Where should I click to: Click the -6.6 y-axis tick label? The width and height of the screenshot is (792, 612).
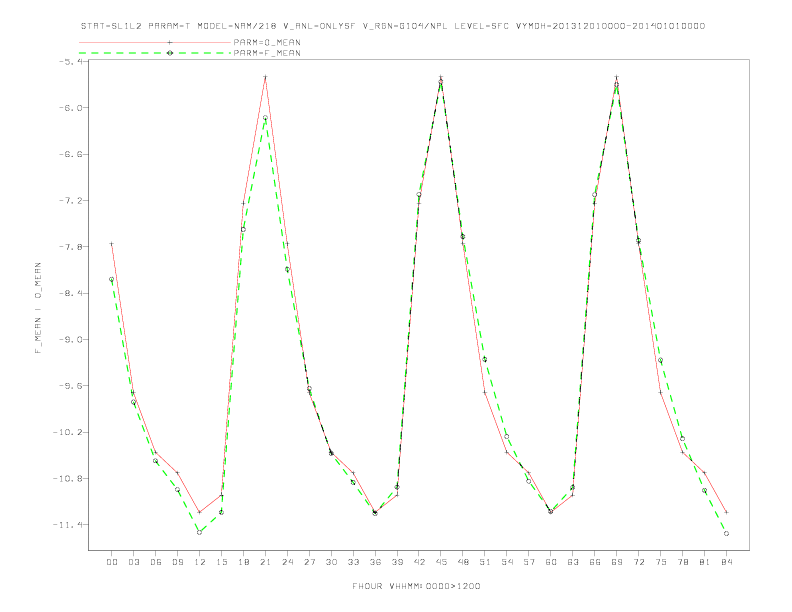pos(71,154)
